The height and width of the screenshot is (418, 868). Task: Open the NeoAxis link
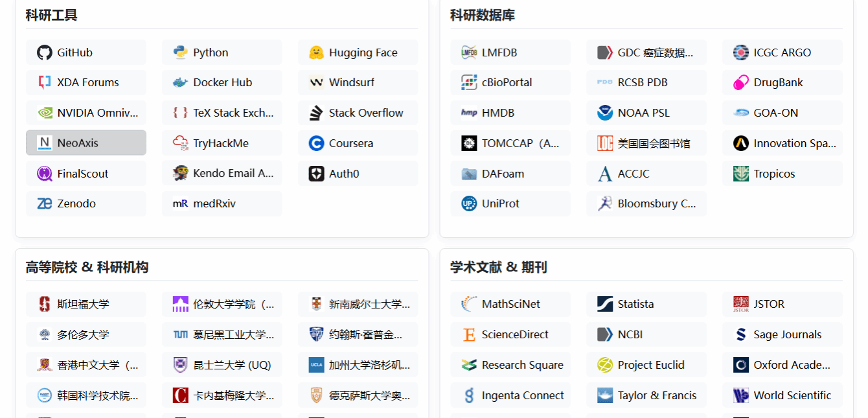click(86, 143)
